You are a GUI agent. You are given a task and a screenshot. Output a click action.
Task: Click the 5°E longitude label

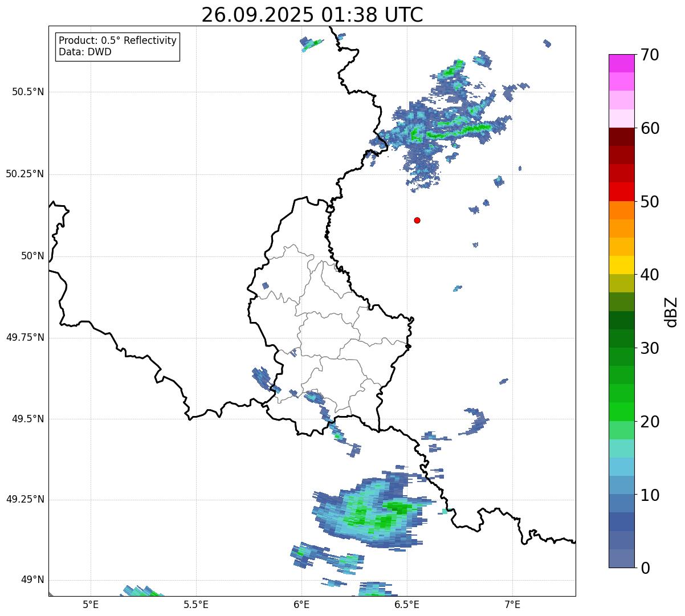(91, 605)
